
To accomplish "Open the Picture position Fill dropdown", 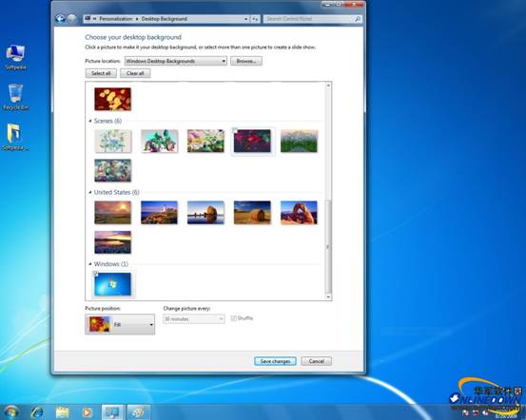I will (x=120, y=324).
